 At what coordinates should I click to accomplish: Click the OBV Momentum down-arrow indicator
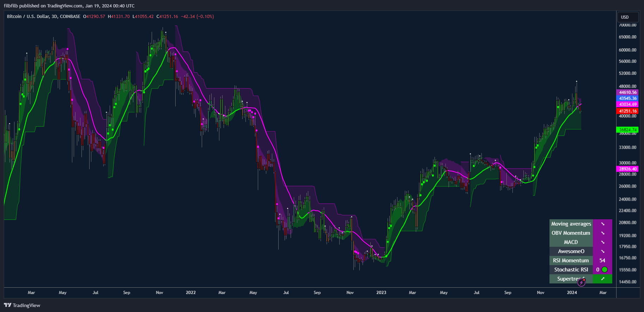(602, 233)
